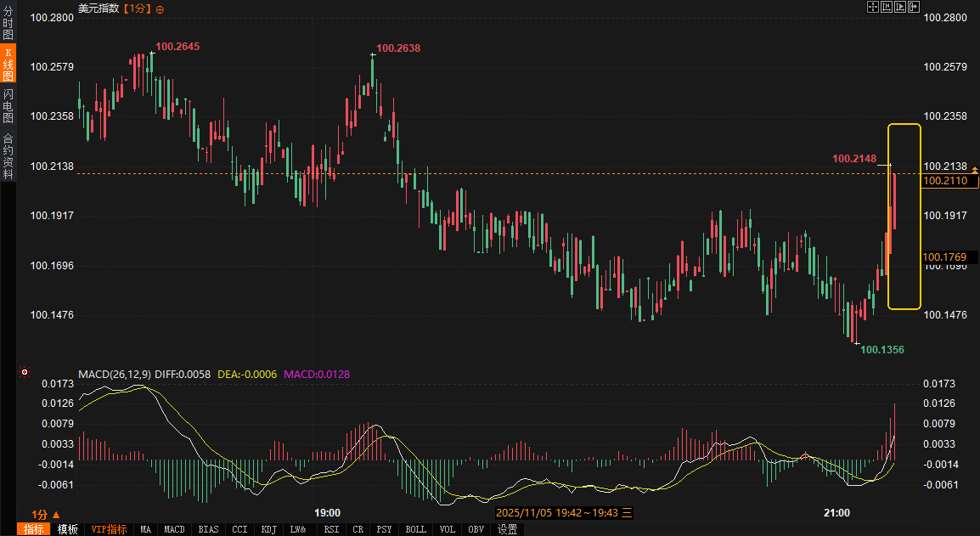The image size is (980, 536).
Task: Open the 合约资料 sidebar tab
Action: (x=8, y=156)
